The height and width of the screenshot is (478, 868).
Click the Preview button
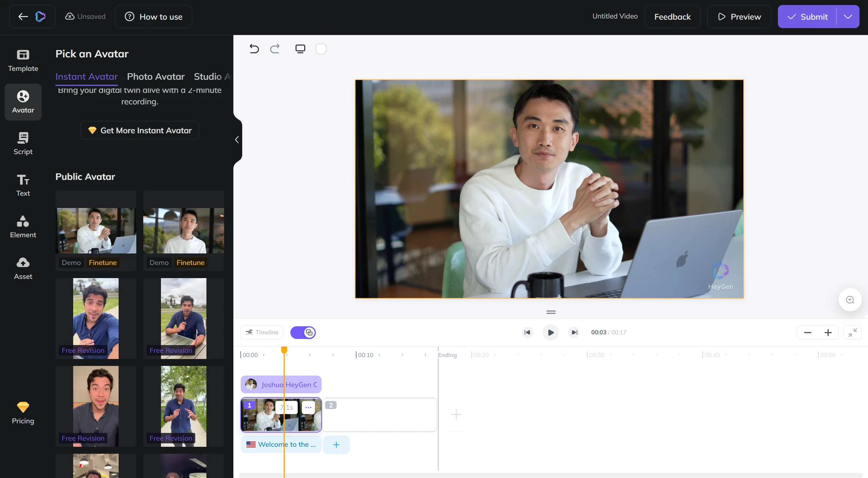(x=739, y=17)
